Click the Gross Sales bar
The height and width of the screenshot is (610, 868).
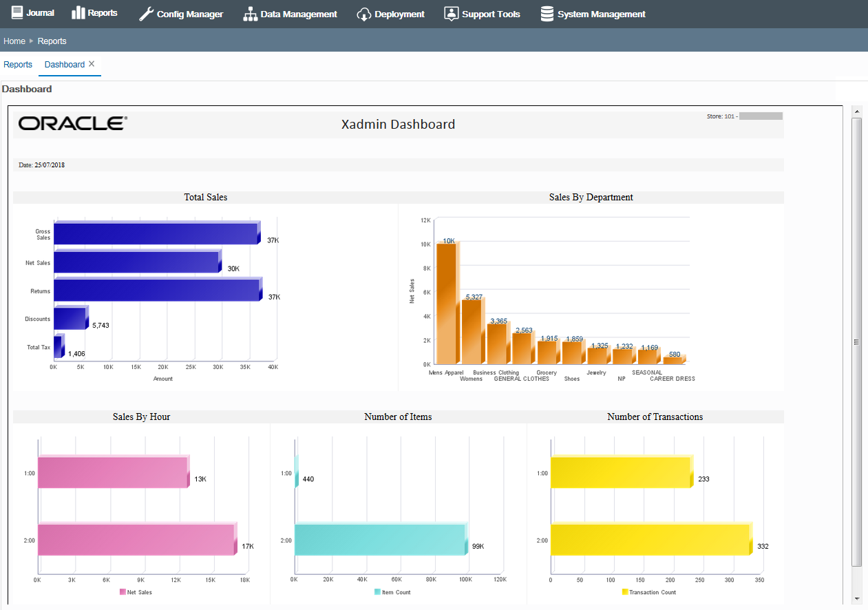(x=155, y=233)
